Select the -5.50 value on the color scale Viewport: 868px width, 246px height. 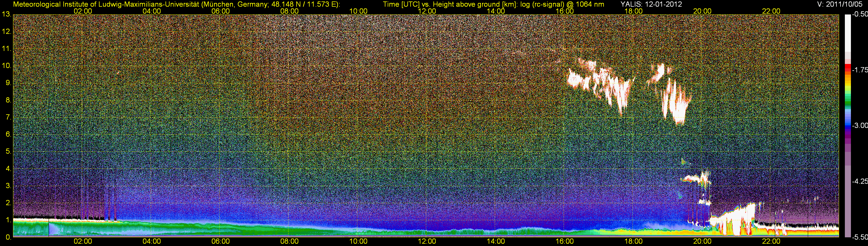pyautogui.click(x=860, y=237)
